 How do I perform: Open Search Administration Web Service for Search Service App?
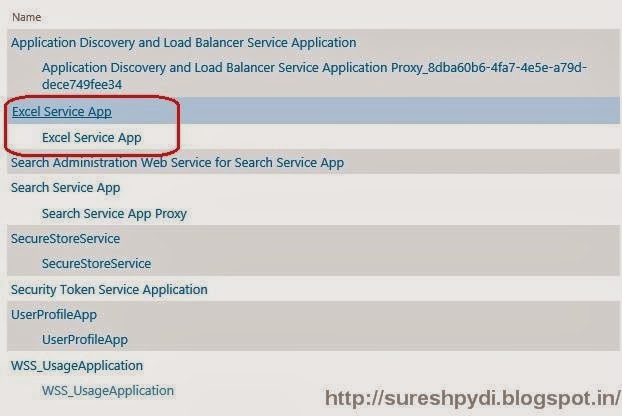177,163
